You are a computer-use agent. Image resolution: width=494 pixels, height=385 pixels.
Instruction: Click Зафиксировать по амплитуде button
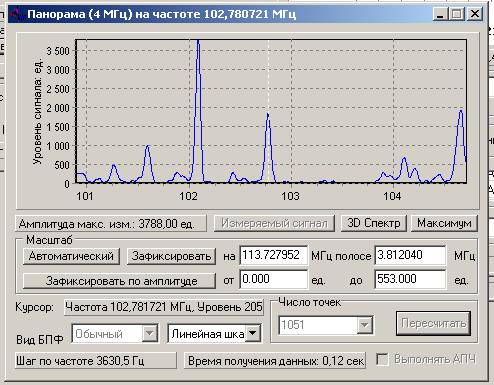coord(119,281)
